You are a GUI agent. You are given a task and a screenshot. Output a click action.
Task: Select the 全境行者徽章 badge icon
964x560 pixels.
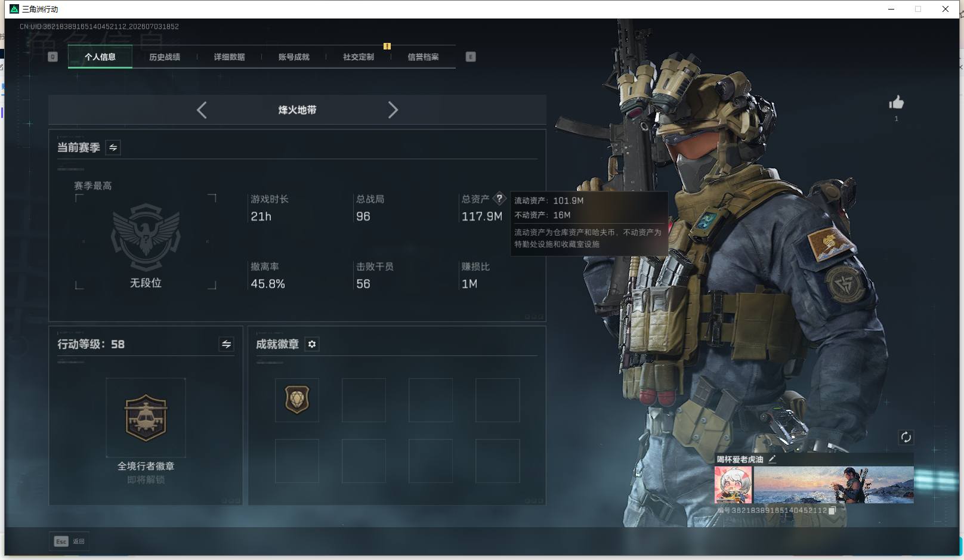point(146,417)
